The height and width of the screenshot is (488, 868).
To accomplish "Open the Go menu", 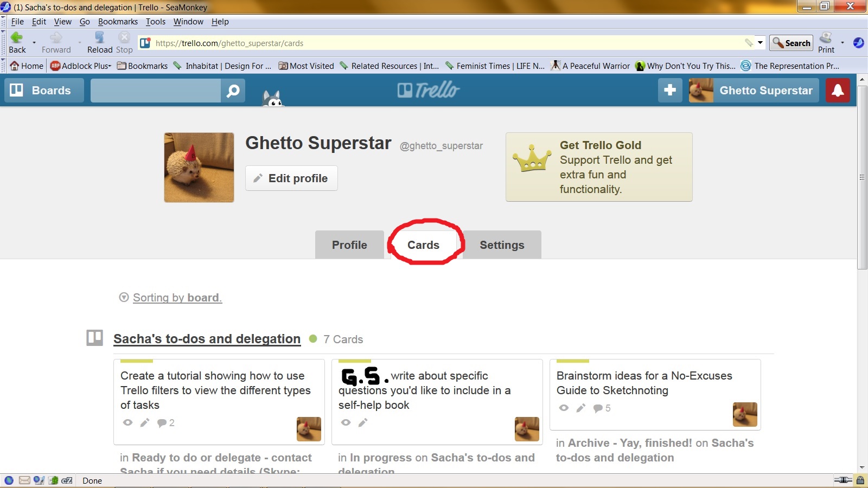I will point(85,22).
